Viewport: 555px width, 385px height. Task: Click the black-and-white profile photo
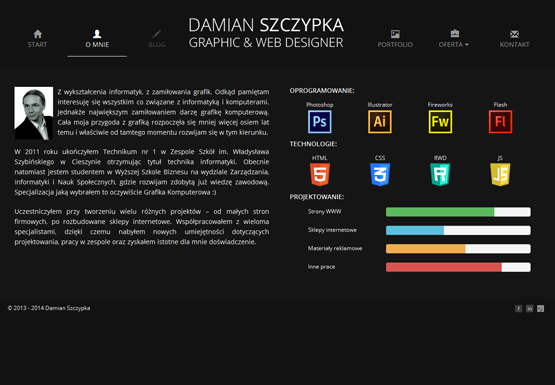(34, 113)
